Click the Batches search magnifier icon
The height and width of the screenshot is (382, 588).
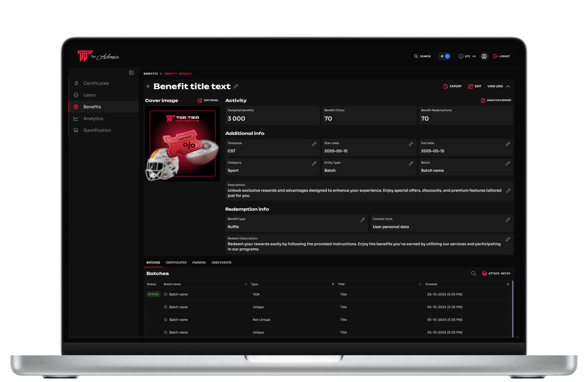pyautogui.click(x=473, y=273)
